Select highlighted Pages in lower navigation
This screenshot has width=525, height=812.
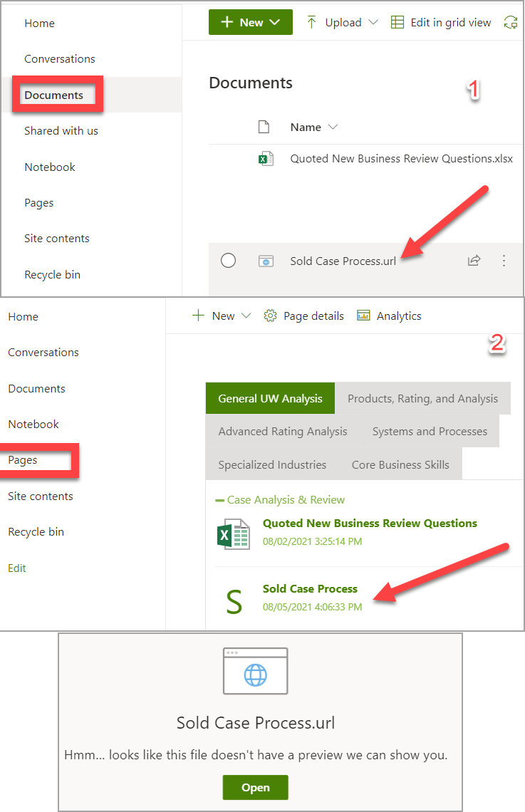pyautogui.click(x=23, y=460)
